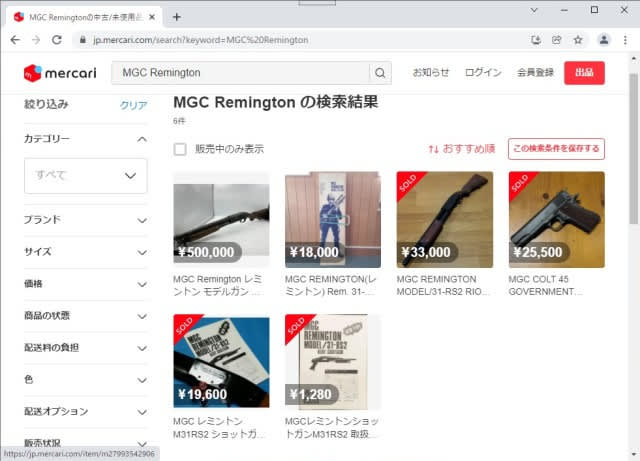Open the sold ¥25,500 Colt 45 listing
Screen dimensions: 640x461
pyautogui.click(x=556, y=220)
